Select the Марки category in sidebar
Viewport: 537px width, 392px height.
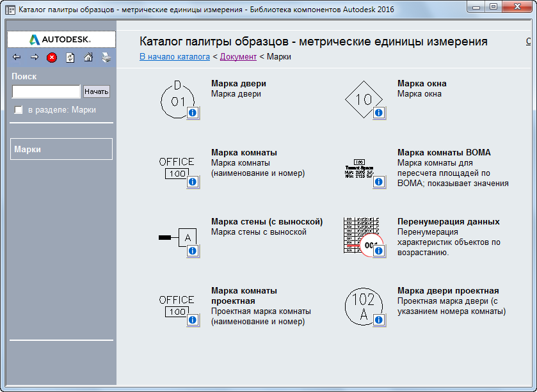(x=61, y=149)
